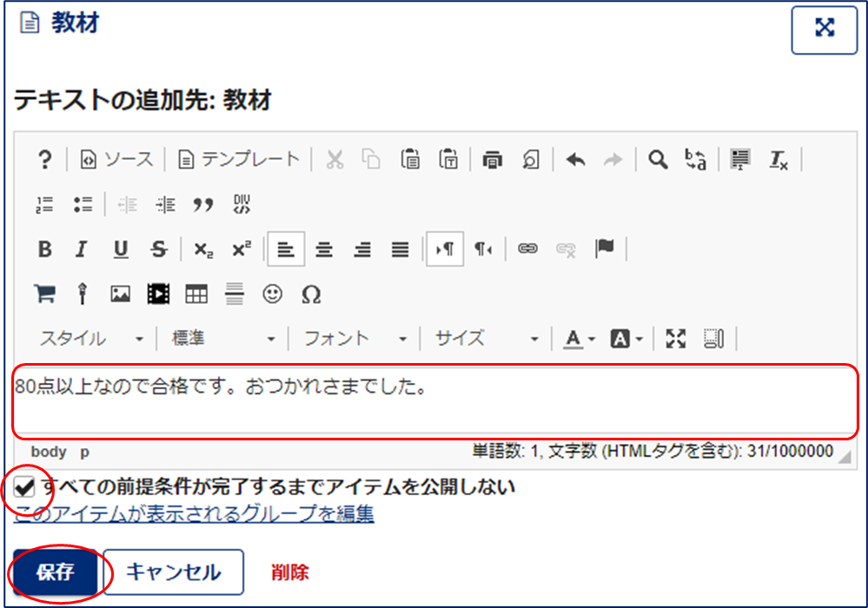Open the replace text tool
This screenshot has width=868, height=608.
point(696,160)
